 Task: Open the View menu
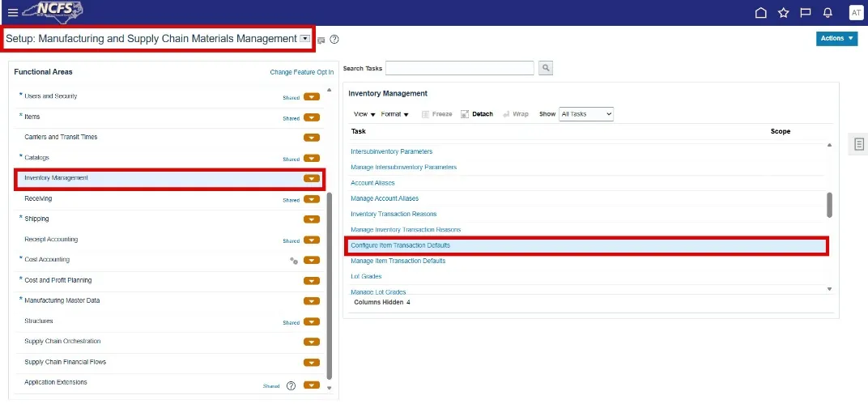[364, 114]
